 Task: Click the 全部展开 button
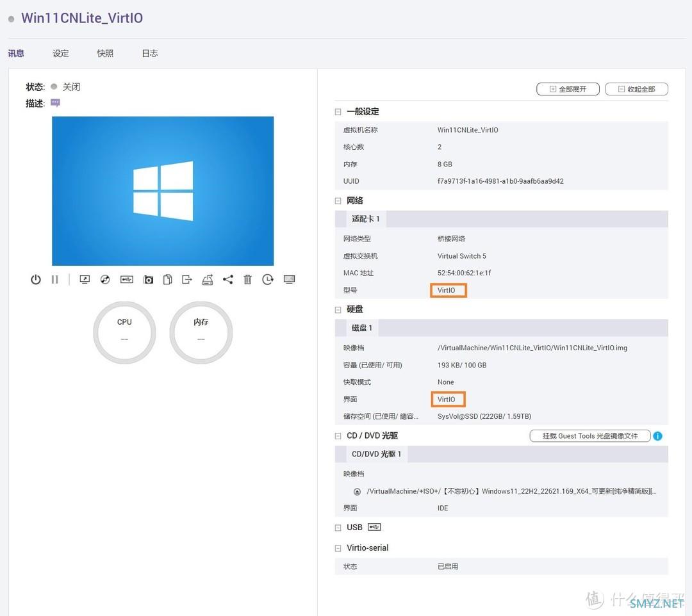pos(568,89)
